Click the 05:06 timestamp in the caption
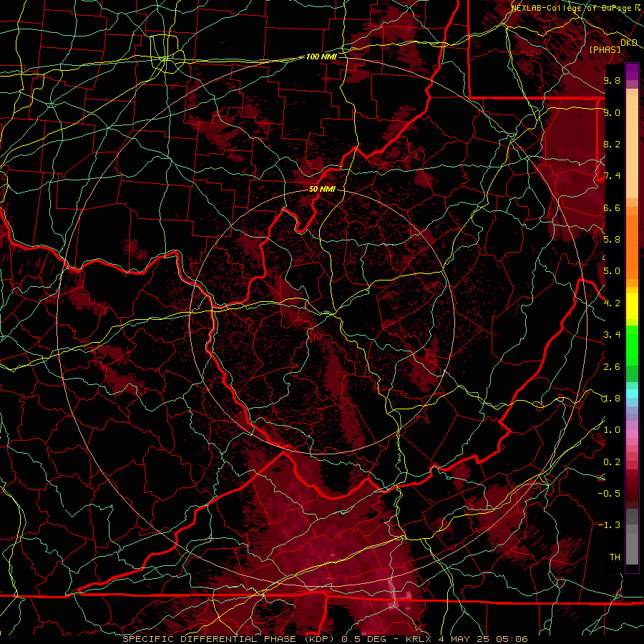 pyautogui.click(x=512, y=639)
